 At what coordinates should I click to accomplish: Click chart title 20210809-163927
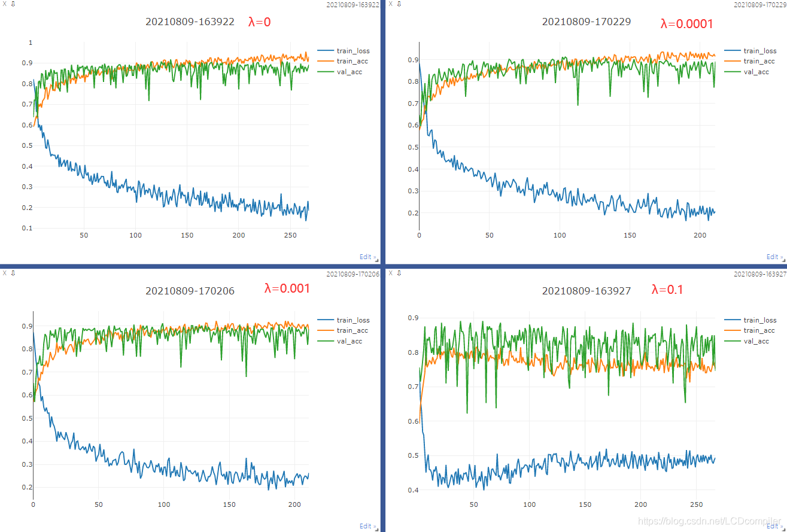click(587, 291)
